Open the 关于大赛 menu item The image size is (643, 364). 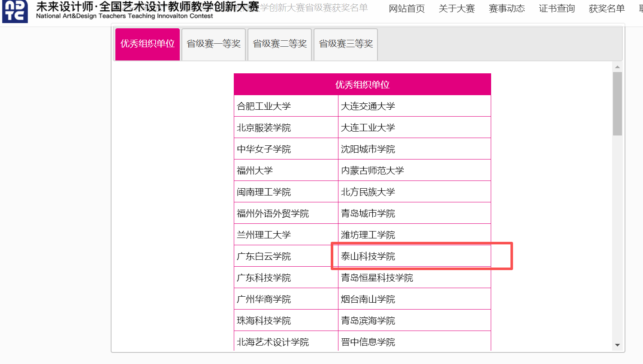click(x=456, y=9)
